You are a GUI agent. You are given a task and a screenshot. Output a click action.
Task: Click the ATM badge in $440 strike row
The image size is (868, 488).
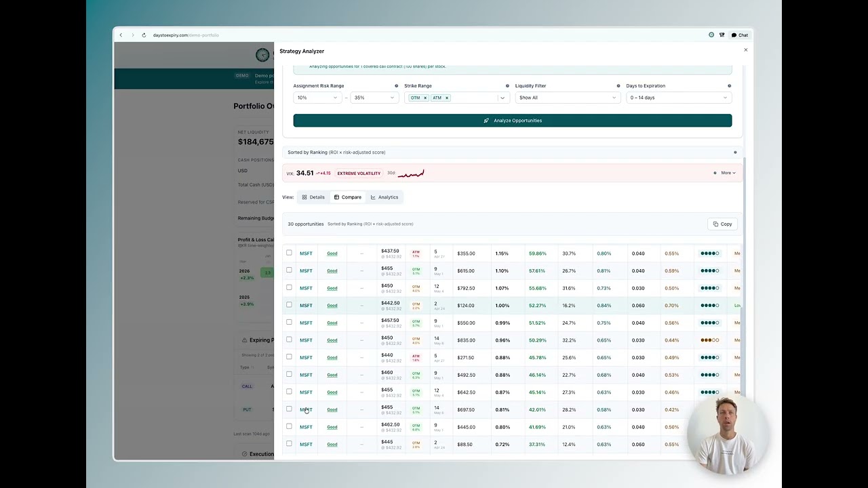point(416,357)
